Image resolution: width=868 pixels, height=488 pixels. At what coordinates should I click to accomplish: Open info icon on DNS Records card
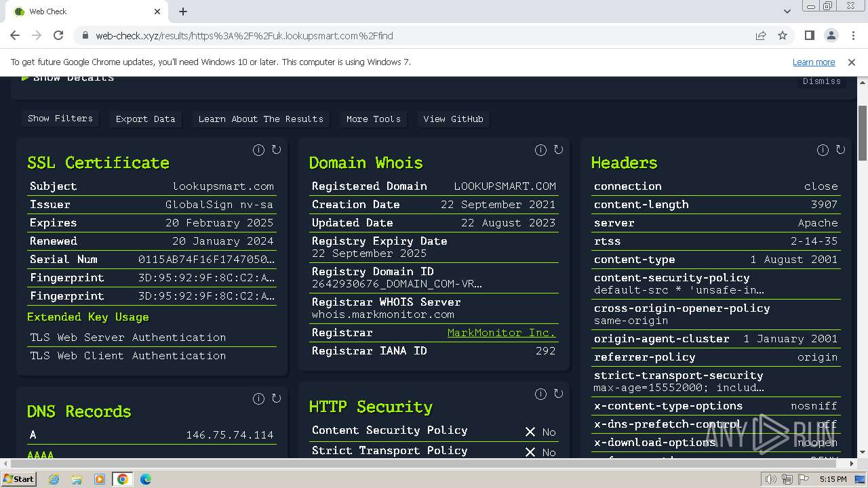(x=258, y=399)
